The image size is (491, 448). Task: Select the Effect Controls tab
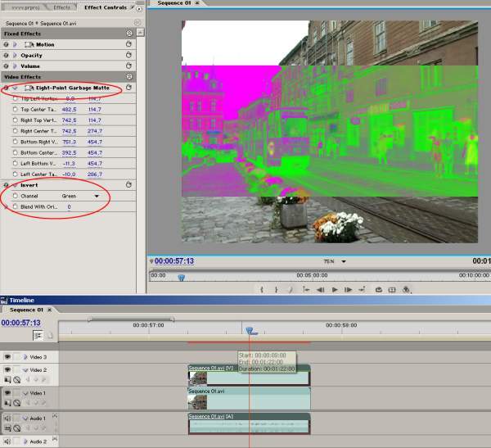click(x=106, y=7)
